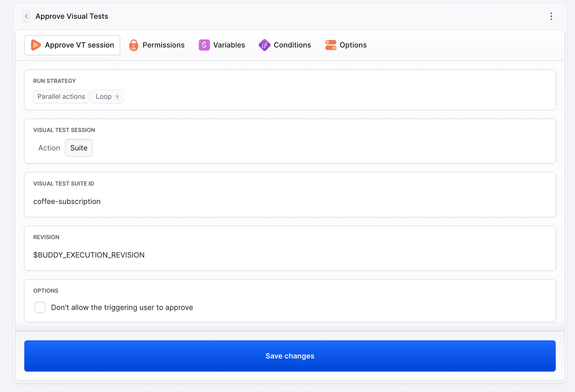Edit the Visual Test Suite ID field

tap(290, 201)
